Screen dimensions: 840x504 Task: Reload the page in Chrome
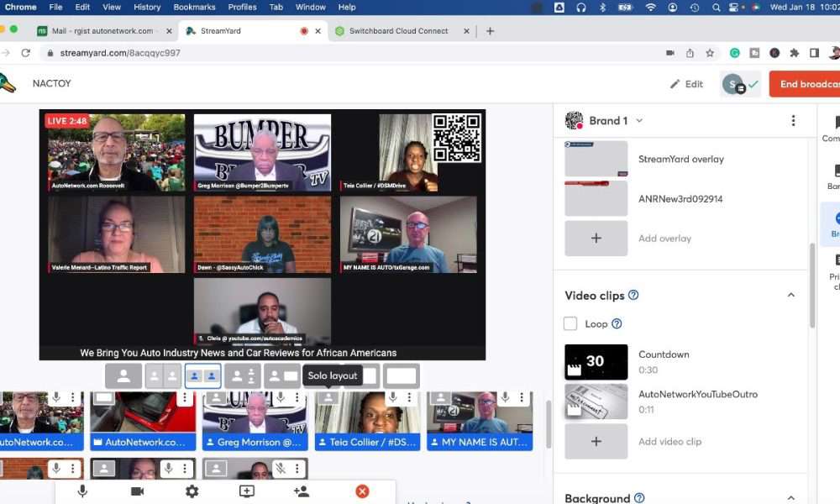[x=26, y=53]
